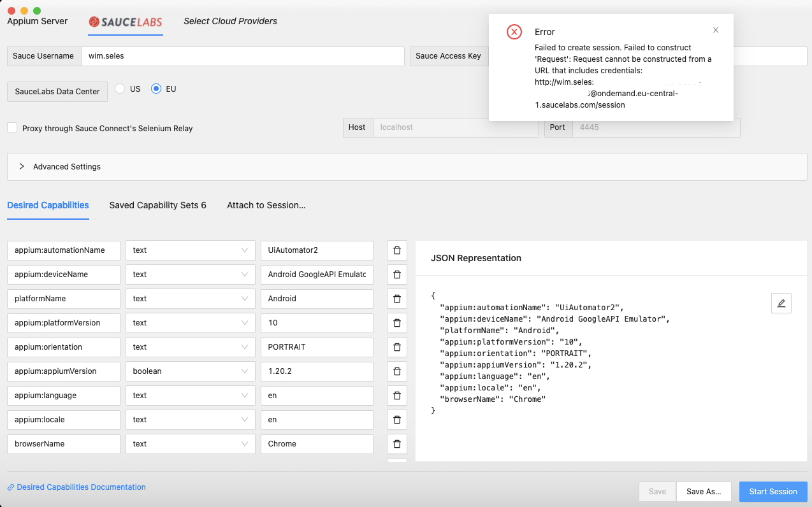Click the Sauce Labs logo
The height and width of the screenshot is (507, 812).
125,21
